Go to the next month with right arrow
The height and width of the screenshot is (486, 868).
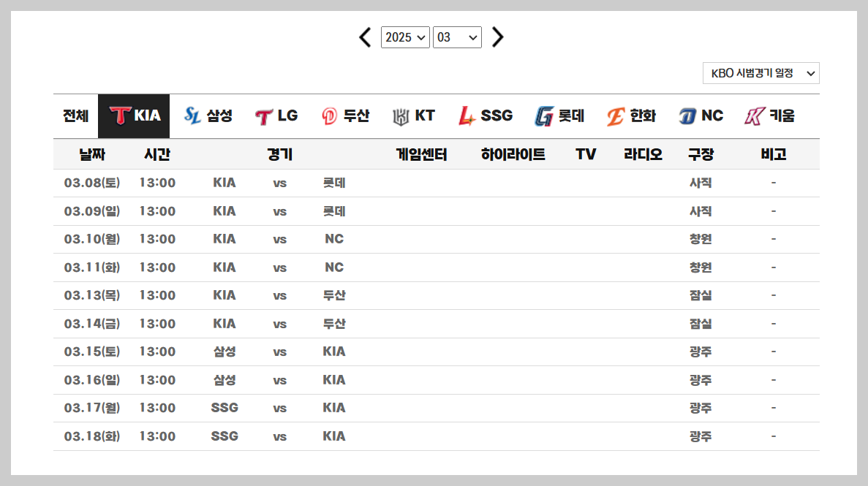pos(497,37)
